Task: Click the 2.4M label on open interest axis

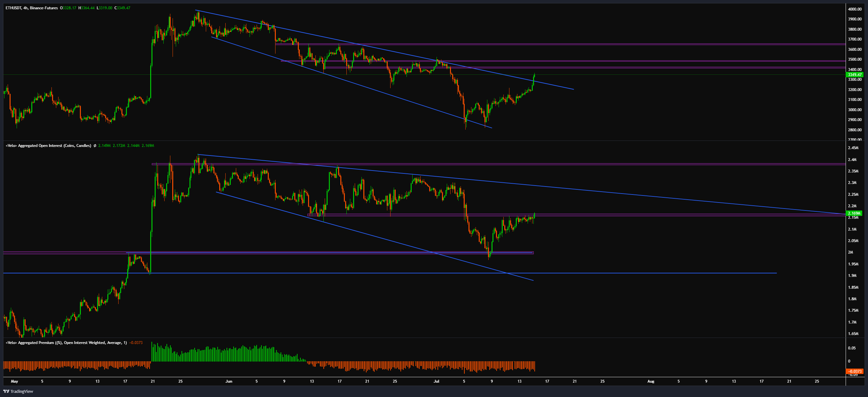Action: pyautogui.click(x=852, y=160)
